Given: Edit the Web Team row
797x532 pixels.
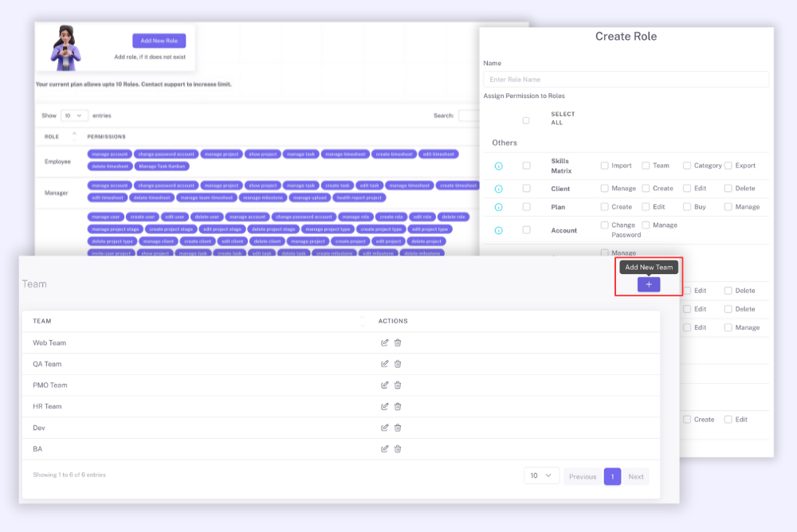Looking at the screenshot, I should coord(385,342).
